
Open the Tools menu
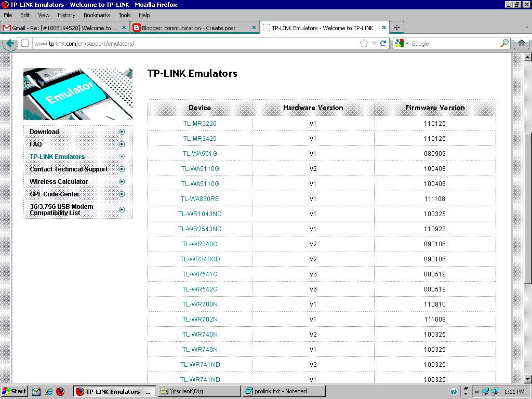125,15
